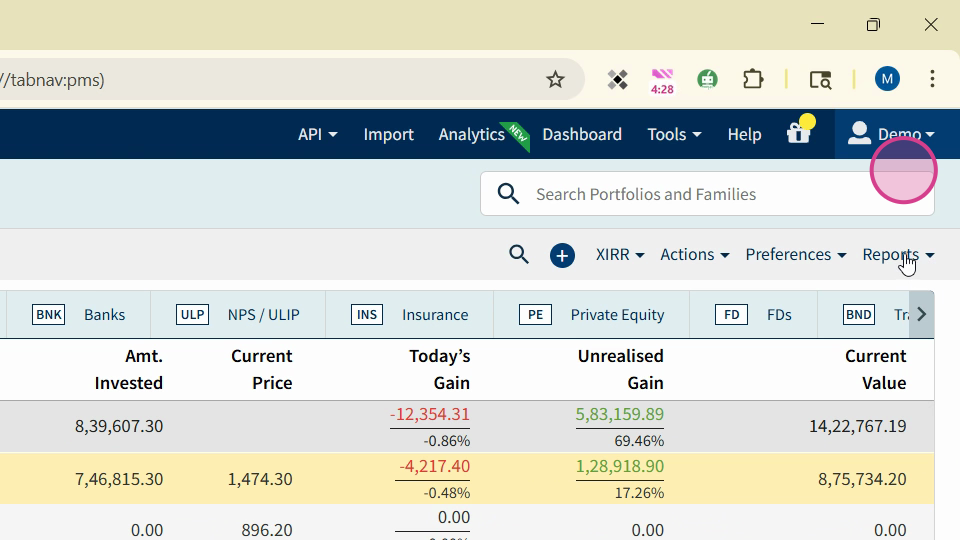Open the XIRR dropdown
This screenshot has width=960, height=540.
coord(620,254)
